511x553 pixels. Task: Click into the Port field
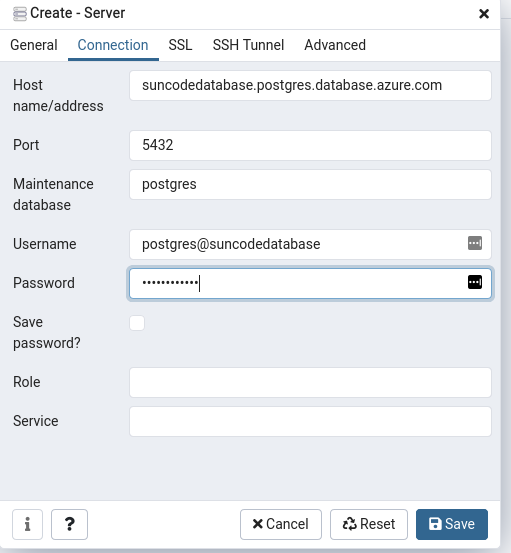[310, 145]
